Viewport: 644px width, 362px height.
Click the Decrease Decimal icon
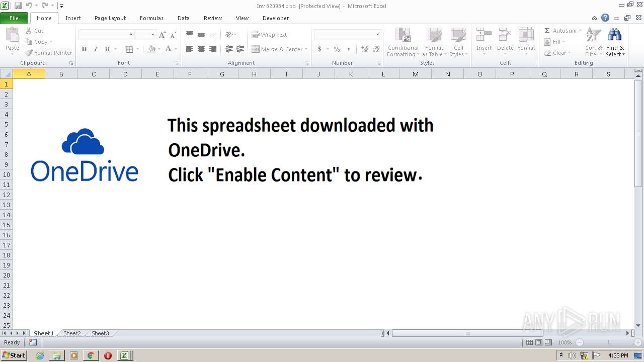376,49
